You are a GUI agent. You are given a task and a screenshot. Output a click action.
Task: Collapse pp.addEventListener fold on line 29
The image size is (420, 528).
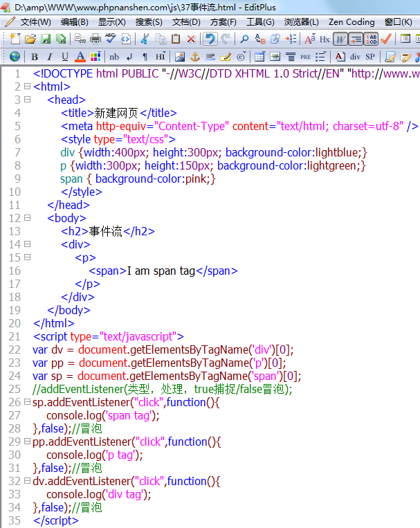28,441
